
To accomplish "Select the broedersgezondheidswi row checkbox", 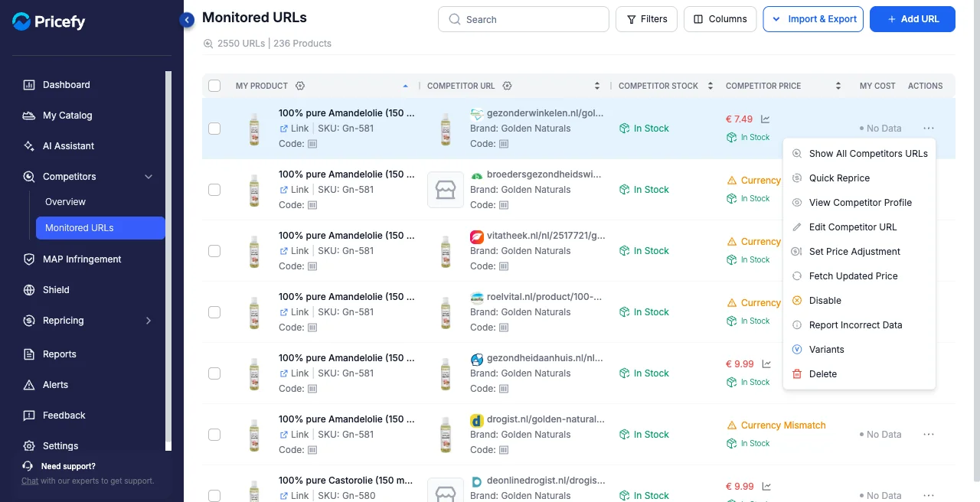I will (214, 190).
